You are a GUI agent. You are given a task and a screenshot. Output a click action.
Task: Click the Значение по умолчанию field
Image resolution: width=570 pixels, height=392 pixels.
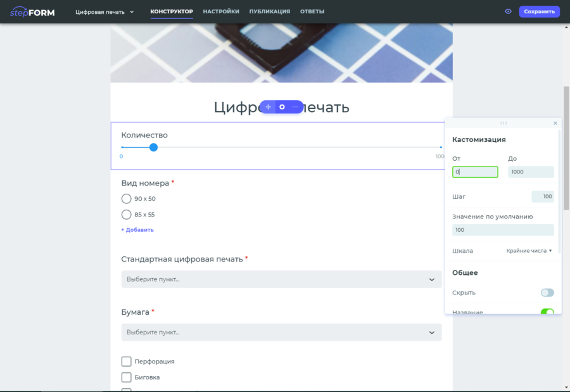point(503,230)
